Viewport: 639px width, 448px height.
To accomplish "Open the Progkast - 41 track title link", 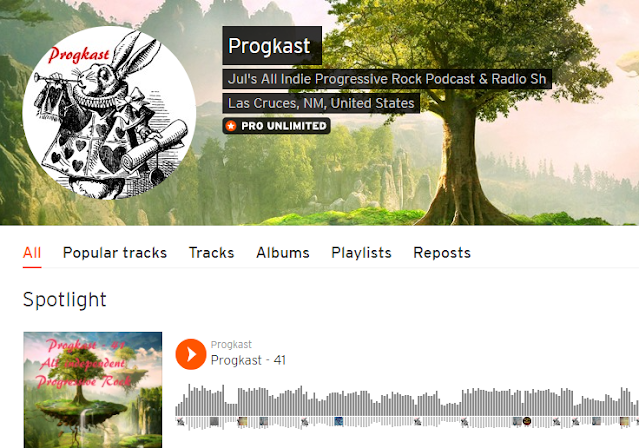I will point(248,360).
